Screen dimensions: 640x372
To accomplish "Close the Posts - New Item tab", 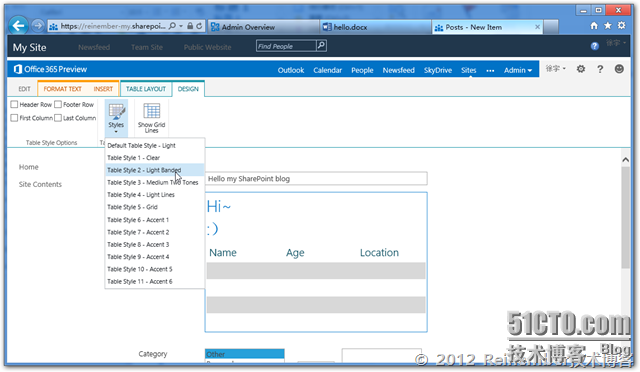I will 538,27.
